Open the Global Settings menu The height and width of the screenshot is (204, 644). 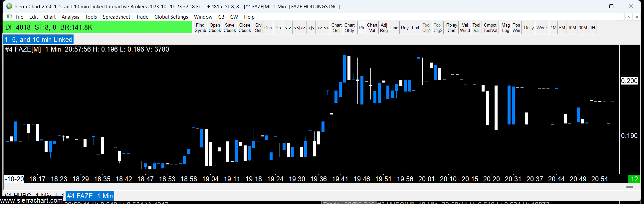(x=171, y=17)
